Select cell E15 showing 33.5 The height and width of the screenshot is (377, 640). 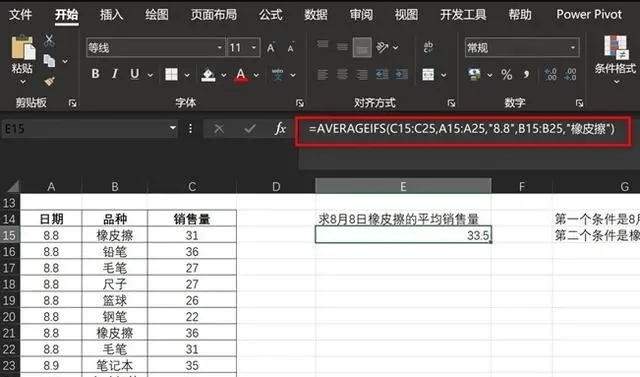coord(403,235)
